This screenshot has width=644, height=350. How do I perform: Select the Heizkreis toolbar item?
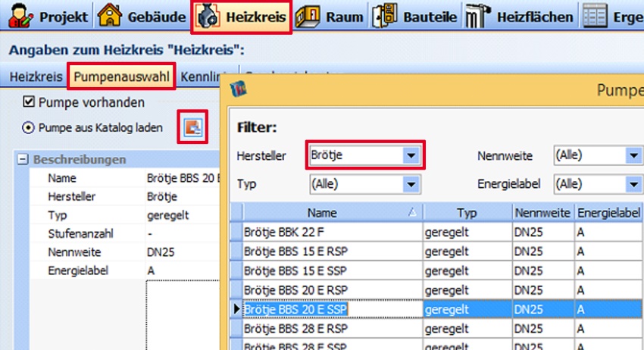coord(242,17)
